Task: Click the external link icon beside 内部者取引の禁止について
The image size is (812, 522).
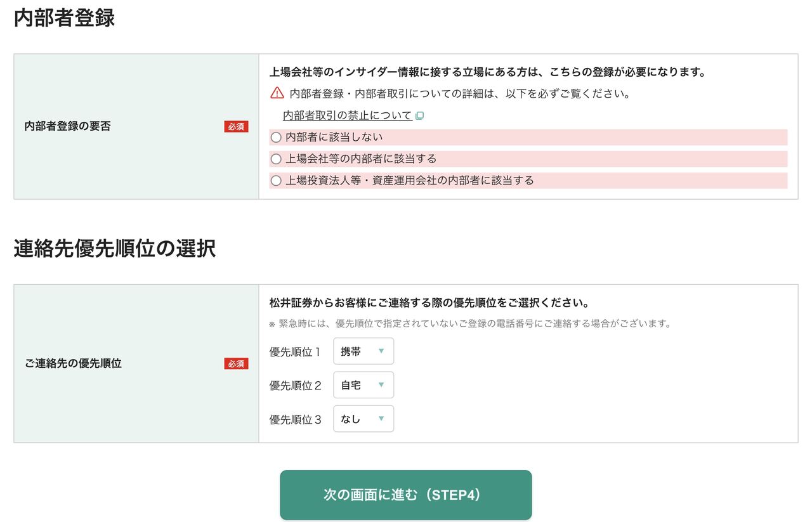Action: click(419, 116)
